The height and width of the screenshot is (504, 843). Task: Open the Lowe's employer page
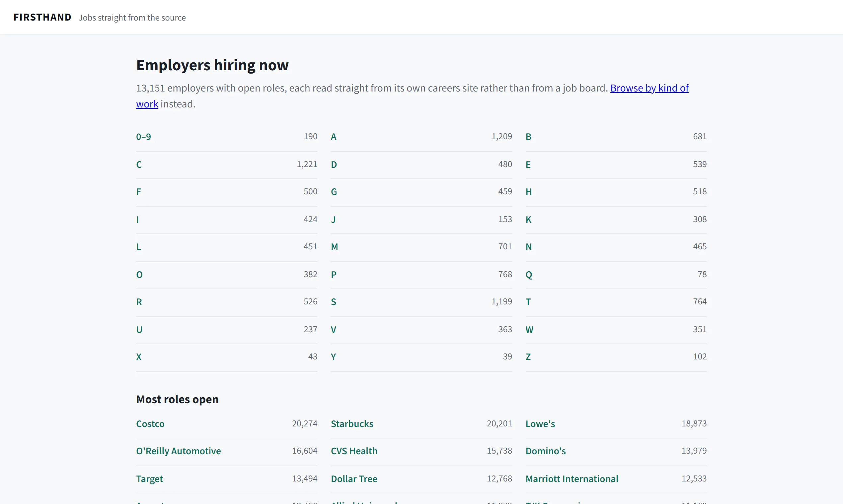coord(540,424)
